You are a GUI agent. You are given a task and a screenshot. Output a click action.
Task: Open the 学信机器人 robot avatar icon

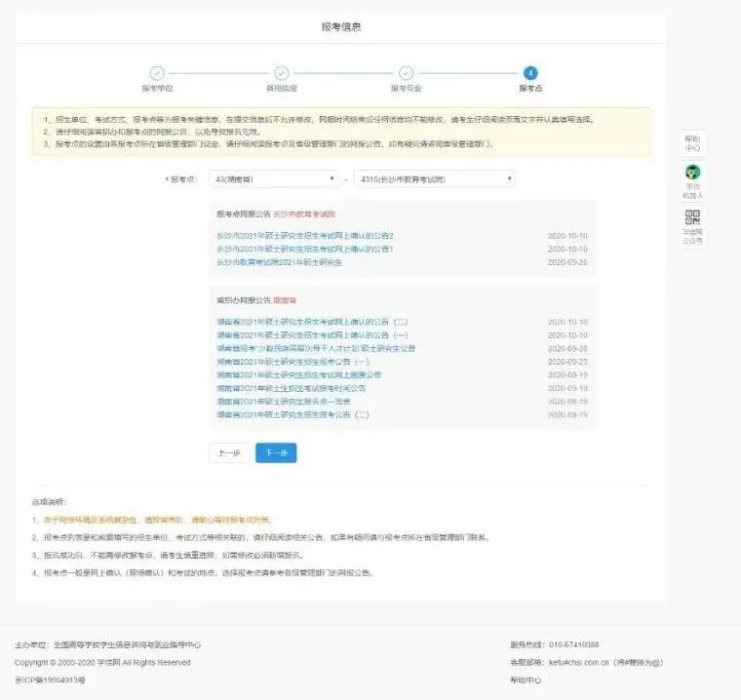(x=693, y=174)
